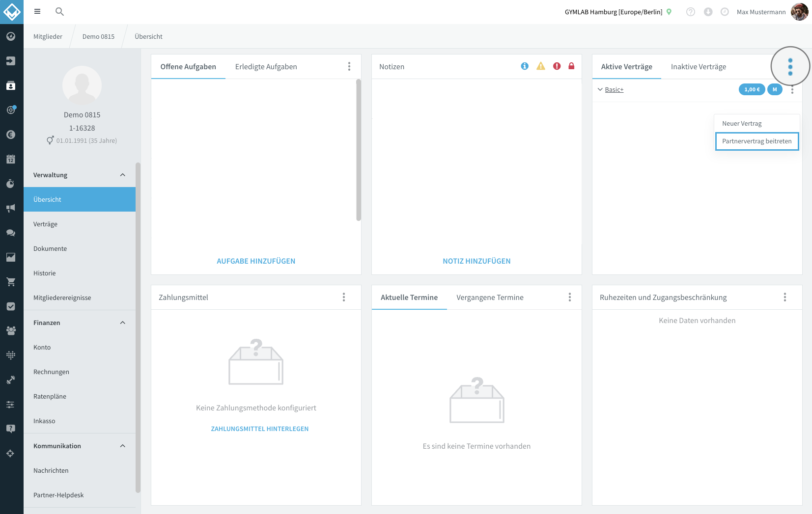The image size is (812, 514).
Task: Click the Offene Aufgaben panel scrollbar
Action: pyautogui.click(x=359, y=150)
